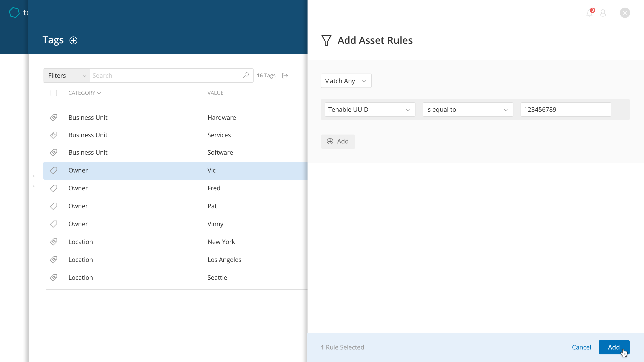Expand the Match Any dropdown
644x362 pixels.
346,81
